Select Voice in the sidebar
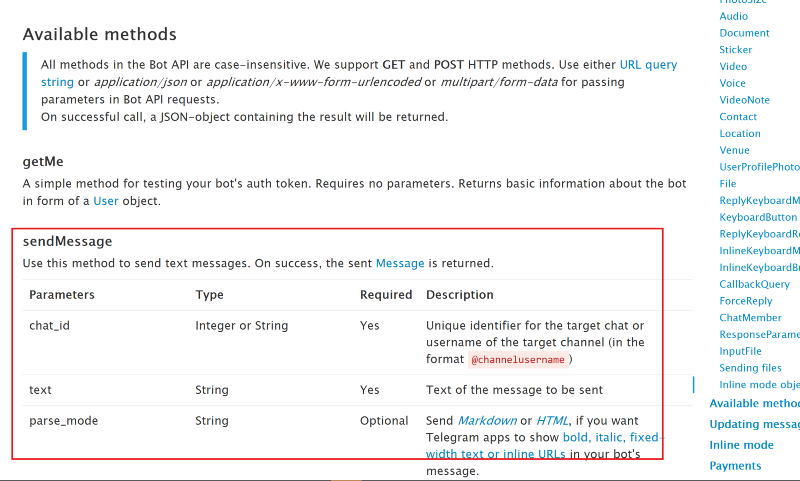This screenshot has height=481, width=800. coord(733,83)
